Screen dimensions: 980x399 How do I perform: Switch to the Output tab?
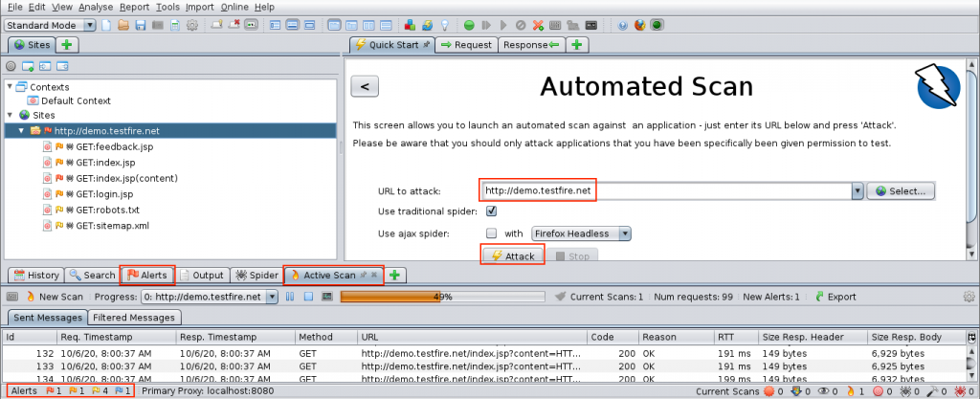tap(202, 275)
